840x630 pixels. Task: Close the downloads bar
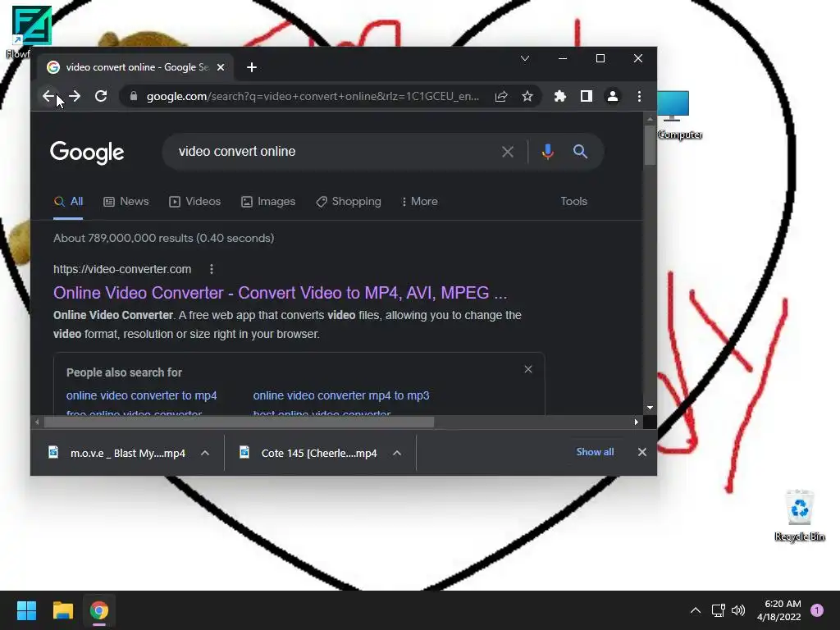[641, 452]
